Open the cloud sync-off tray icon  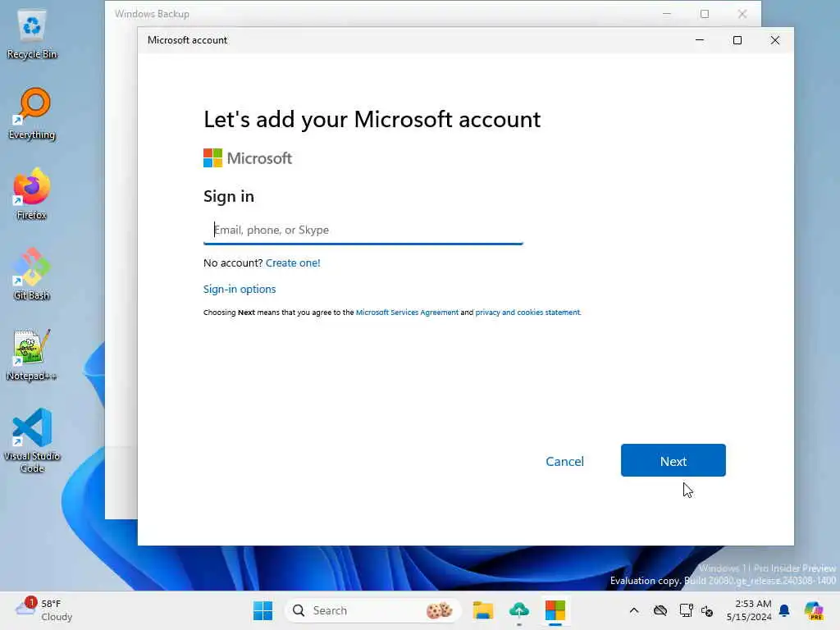click(x=660, y=610)
